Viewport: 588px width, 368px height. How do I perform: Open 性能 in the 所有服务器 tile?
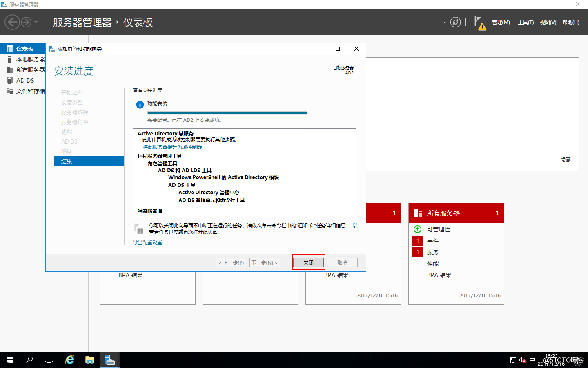(433, 264)
